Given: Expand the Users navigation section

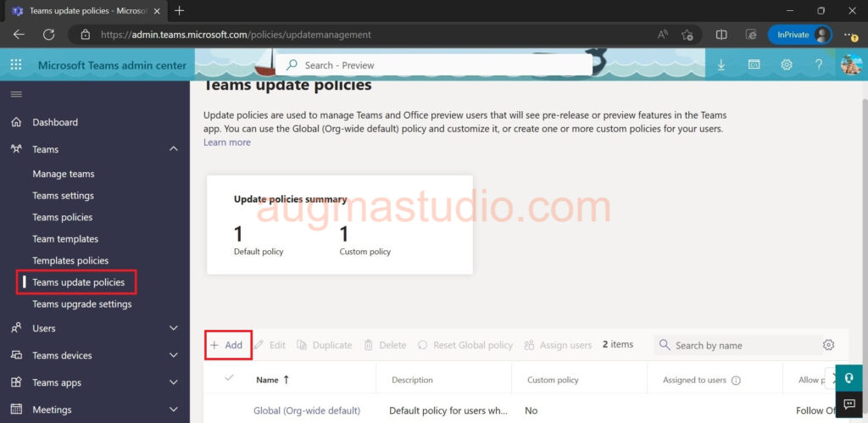Looking at the screenshot, I should (174, 328).
